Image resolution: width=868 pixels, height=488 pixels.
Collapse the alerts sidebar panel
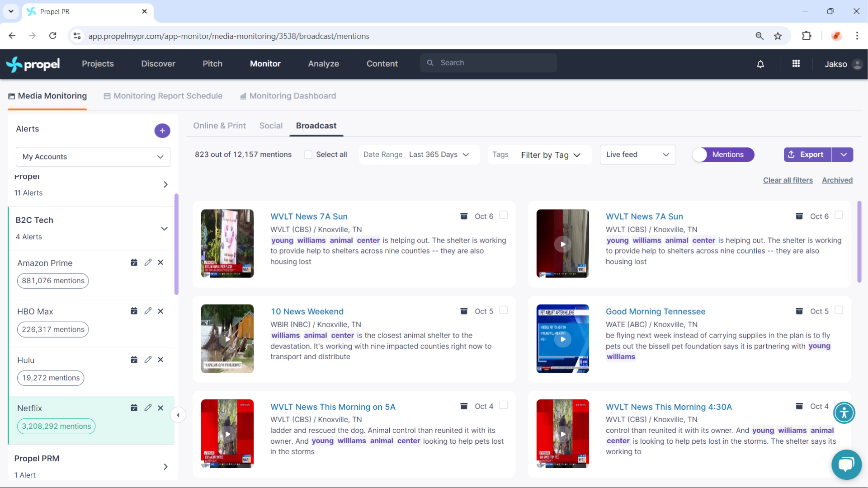click(178, 415)
